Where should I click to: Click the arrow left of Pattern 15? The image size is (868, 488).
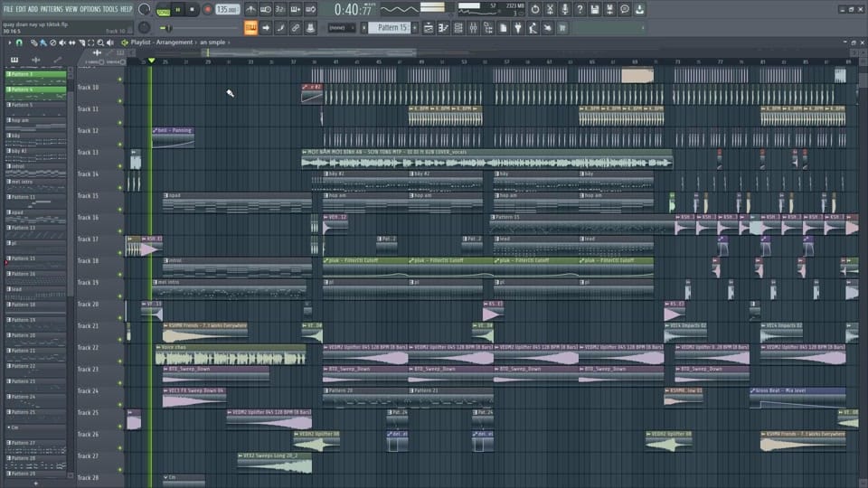[364, 28]
